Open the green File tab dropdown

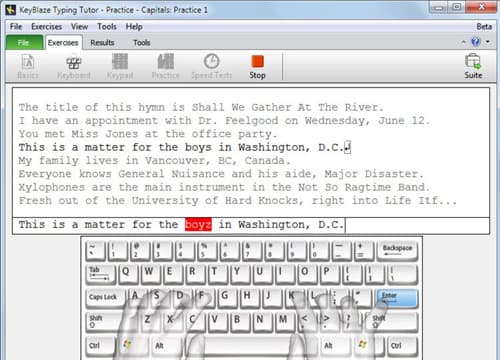tap(24, 43)
